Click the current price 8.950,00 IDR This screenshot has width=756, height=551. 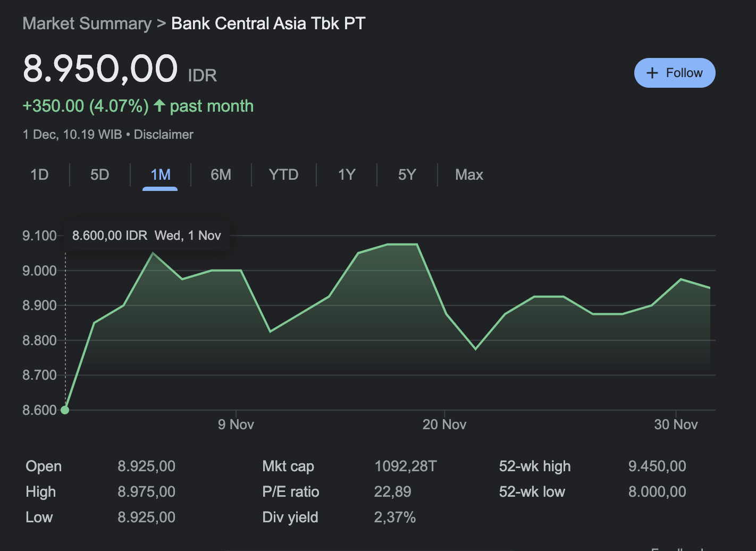100,68
